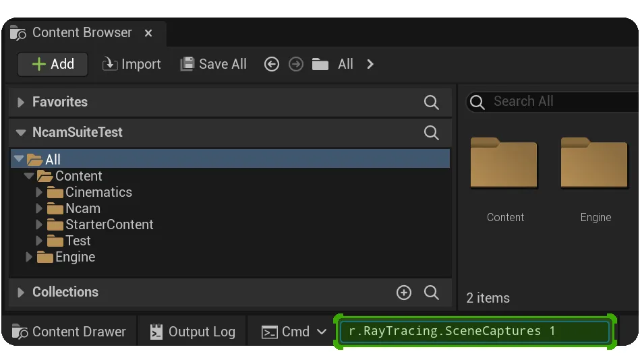The width and height of the screenshot is (640, 364).
Task: Open the chevron after the All breadcrumb
Action: pyautogui.click(x=370, y=64)
